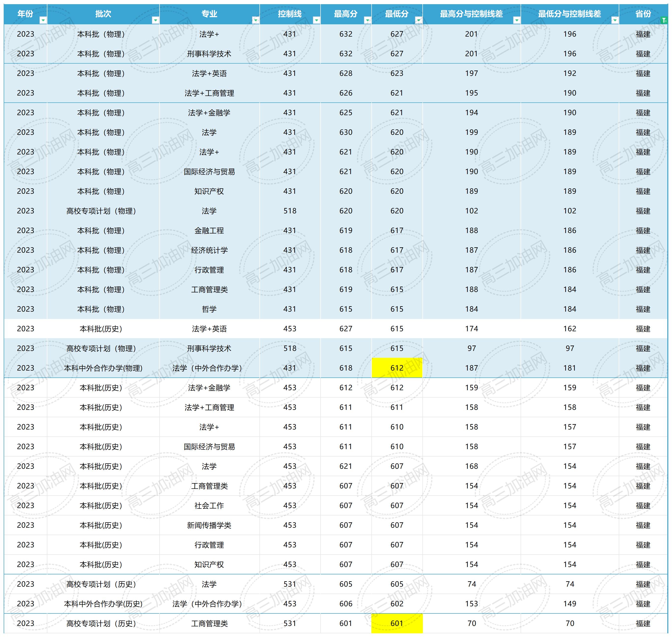Select the 192 score difference cell
Image resolution: width=672 pixels, height=637 pixels.
click(569, 73)
